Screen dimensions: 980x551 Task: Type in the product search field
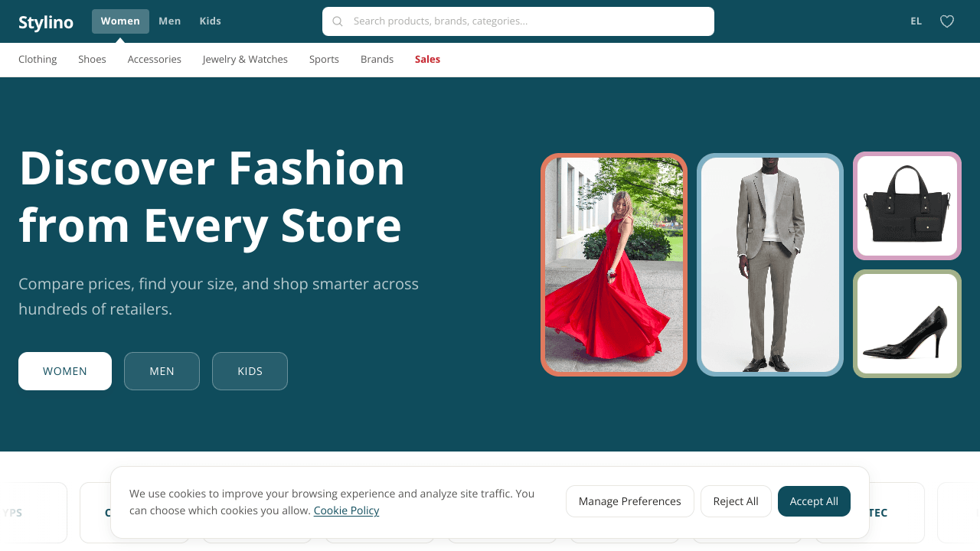pos(528,21)
